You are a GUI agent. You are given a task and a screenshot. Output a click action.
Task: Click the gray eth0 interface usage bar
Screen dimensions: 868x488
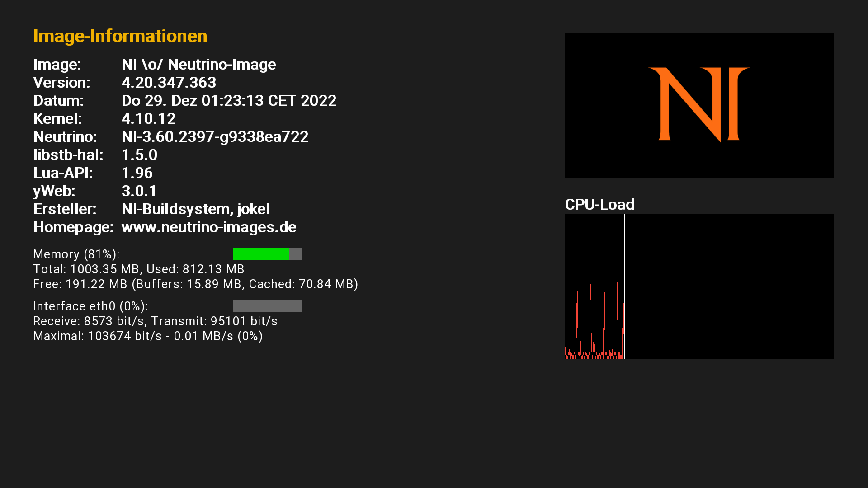pos(268,306)
